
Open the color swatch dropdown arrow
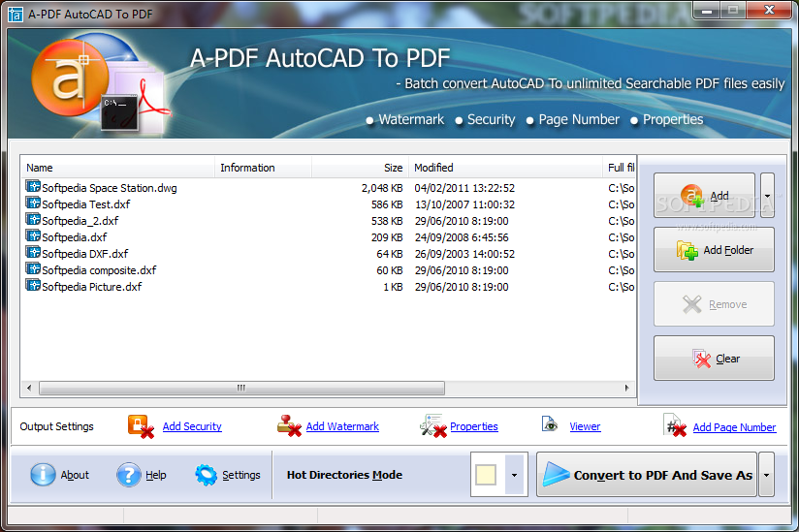[514, 475]
